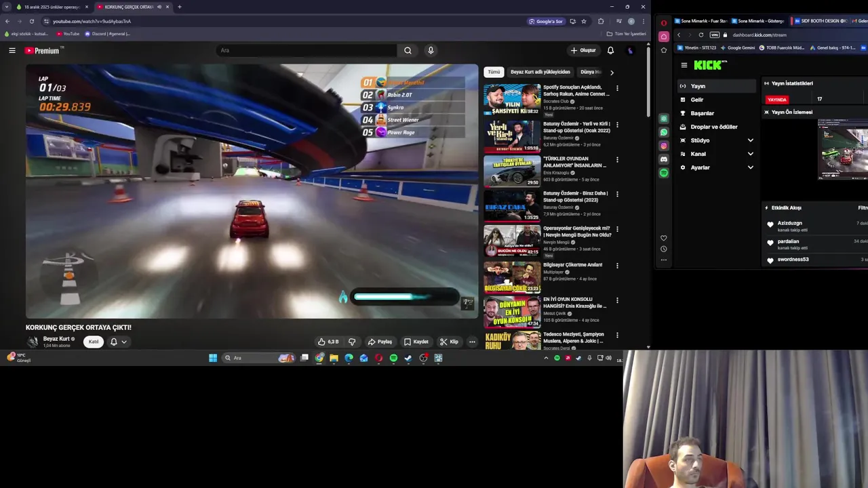This screenshot has width=868, height=488.
Task: Open Opera sidebar history clock icon
Action: 664,249
